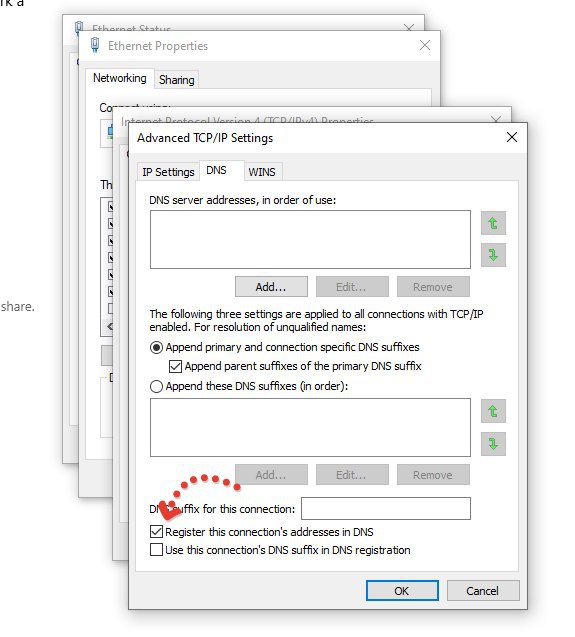Confirm settings with the OK button
Viewport: 575px width, 637px height.
pos(402,591)
